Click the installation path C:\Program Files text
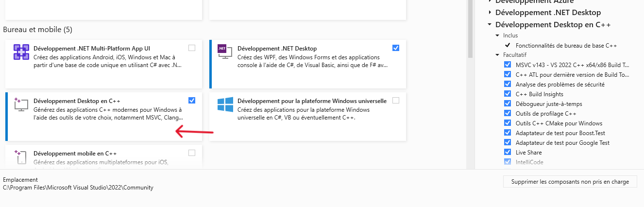 (78, 188)
